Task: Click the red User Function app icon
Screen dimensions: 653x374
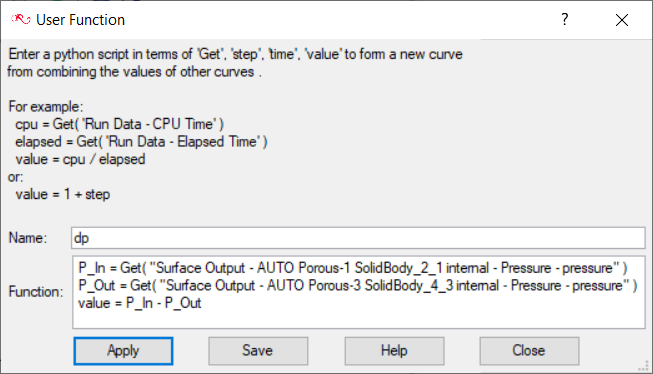Action: click(20, 19)
